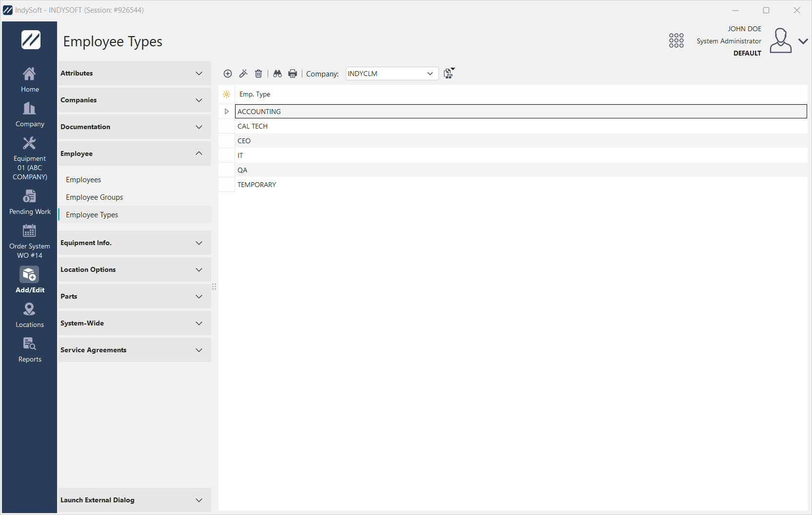Click the sun icon in grid header
Image resolution: width=812 pixels, height=515 pixels.
click(227, 94)
